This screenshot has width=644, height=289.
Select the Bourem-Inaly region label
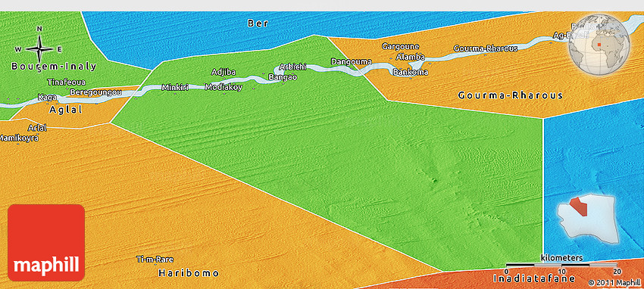click(x=54, y=67)
